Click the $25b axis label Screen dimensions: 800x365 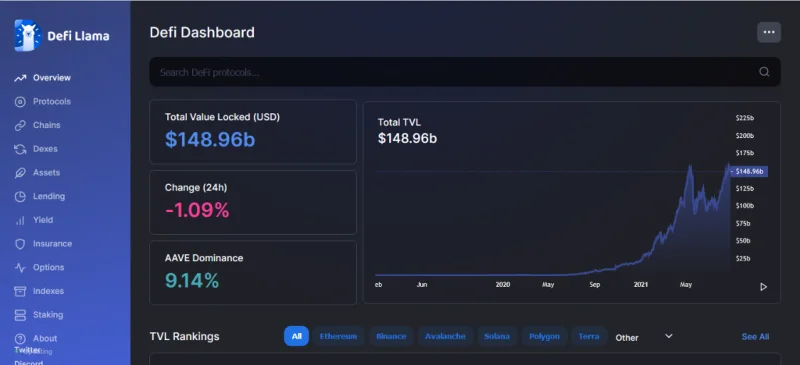(x=743, y=258)
